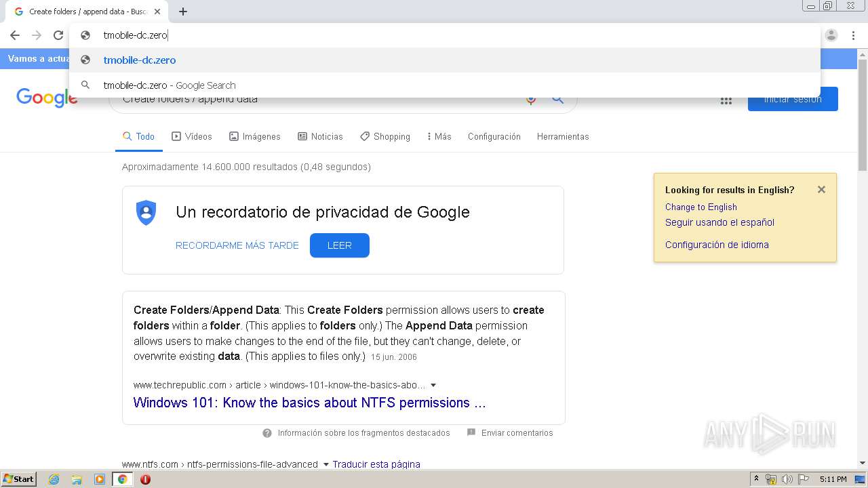Click the 5:11 PM taskbar clock
Image resolution: width=868 pixels, height=488 pixels.
833,479
